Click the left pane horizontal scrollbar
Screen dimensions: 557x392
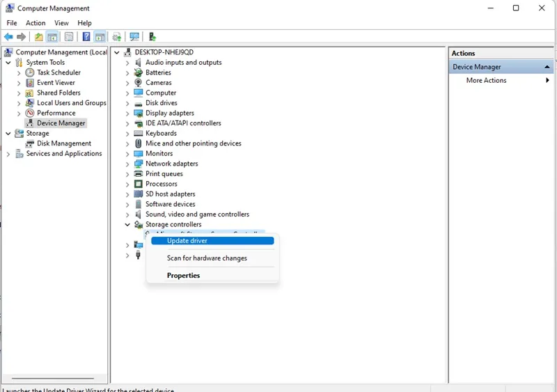tap(53, 379)
